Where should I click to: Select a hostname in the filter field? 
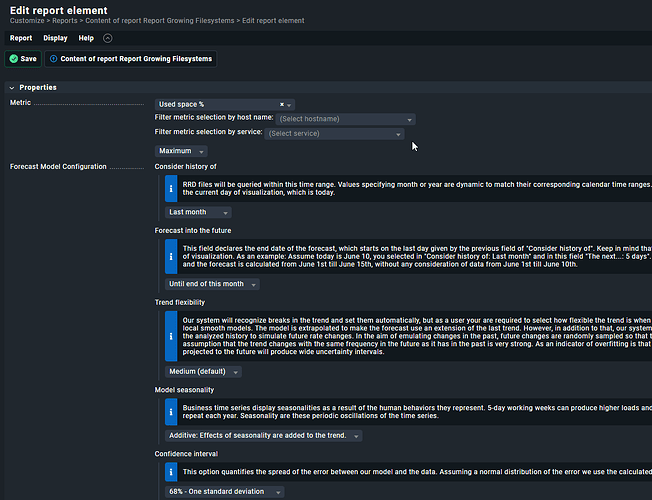click(344, 119)
